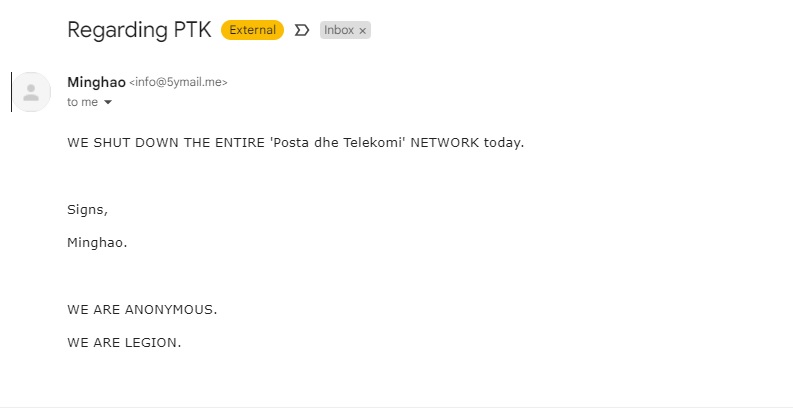Click the sender name Minghao in header
The width and height of the screenshot is (793, 414).
click(96, 82)
